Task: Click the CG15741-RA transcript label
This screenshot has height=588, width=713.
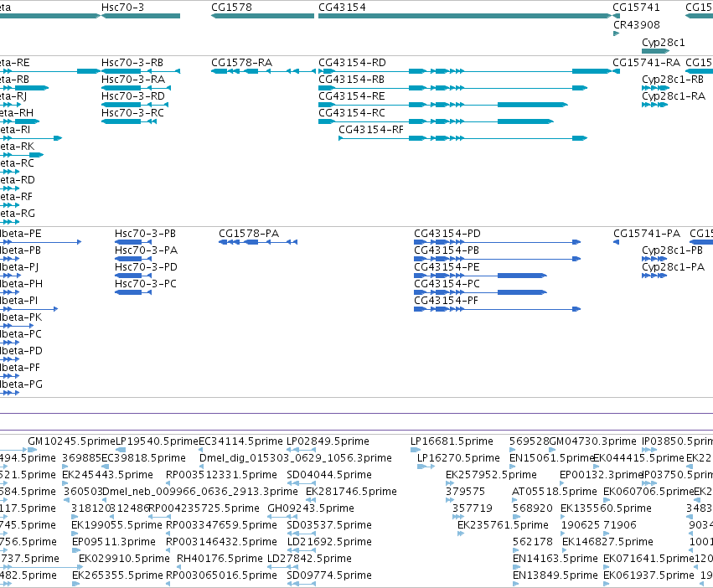Action: (646, 62)
